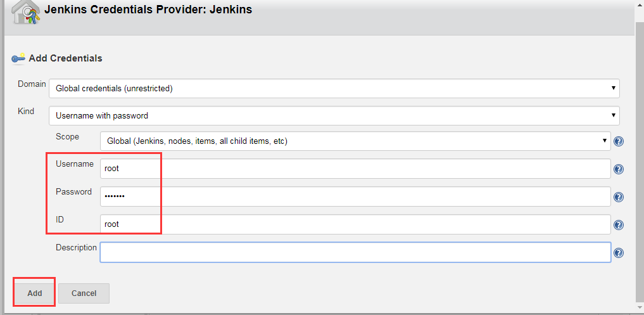
Task: Select the ID input field
Action: pos(355,224)
